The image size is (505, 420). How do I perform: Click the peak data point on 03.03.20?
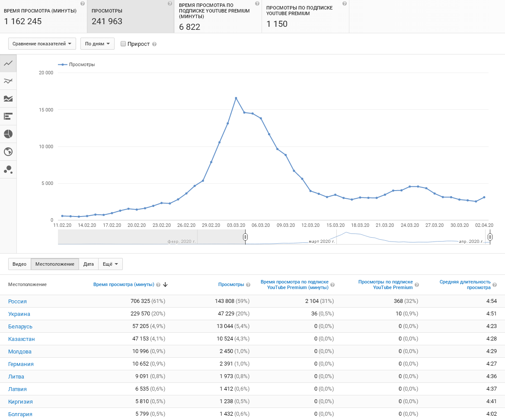click(236, 98)
